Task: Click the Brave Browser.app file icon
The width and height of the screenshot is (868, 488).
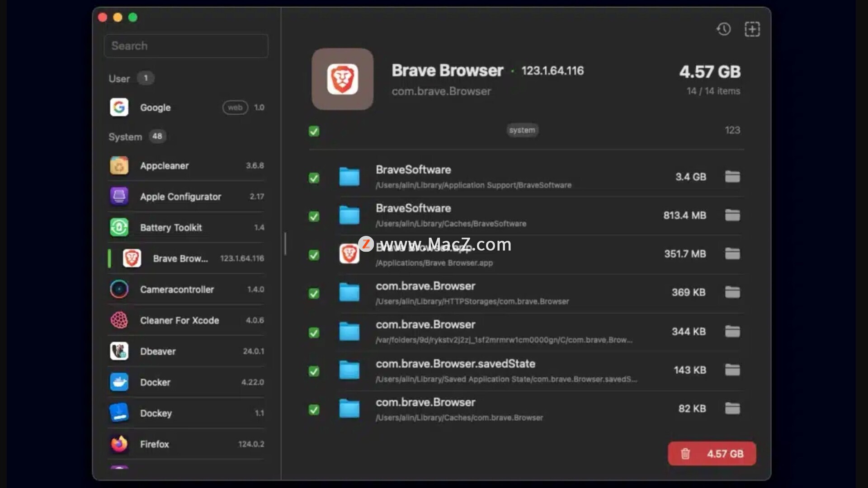Action: 349,254
